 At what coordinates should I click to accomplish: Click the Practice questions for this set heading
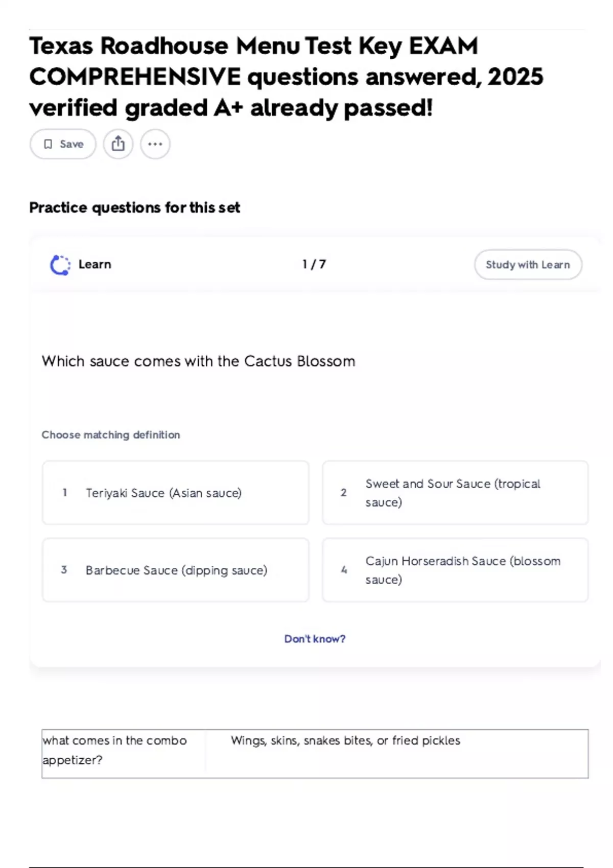tap(134, 208)
